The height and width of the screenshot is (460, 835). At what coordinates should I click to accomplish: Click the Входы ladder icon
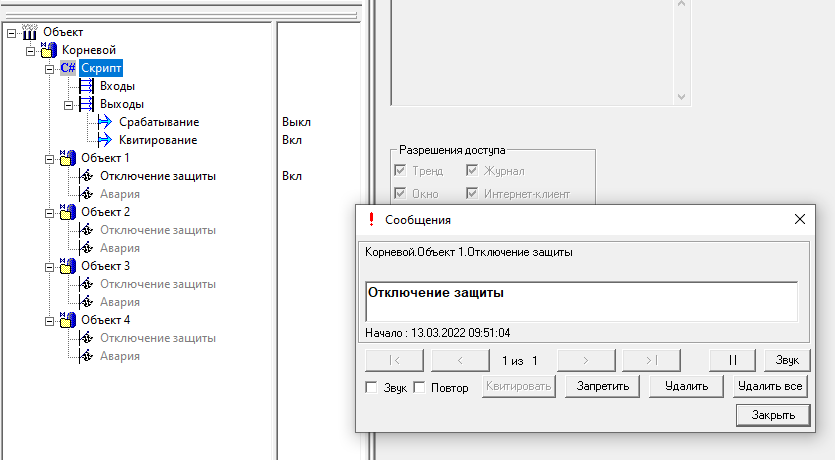click(86, 86)
